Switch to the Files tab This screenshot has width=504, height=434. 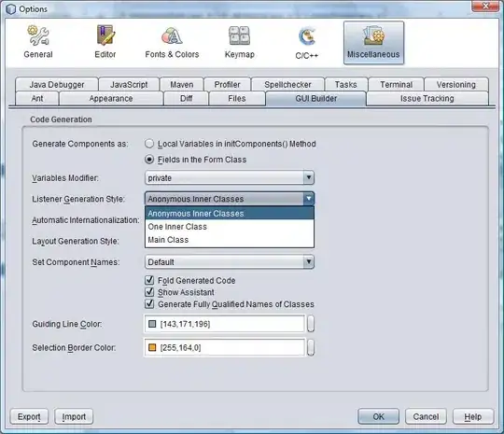237,98
